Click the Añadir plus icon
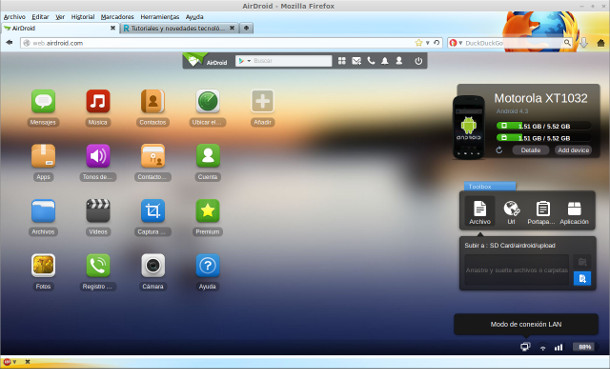The image size is (610, 369). coord(263,101)
